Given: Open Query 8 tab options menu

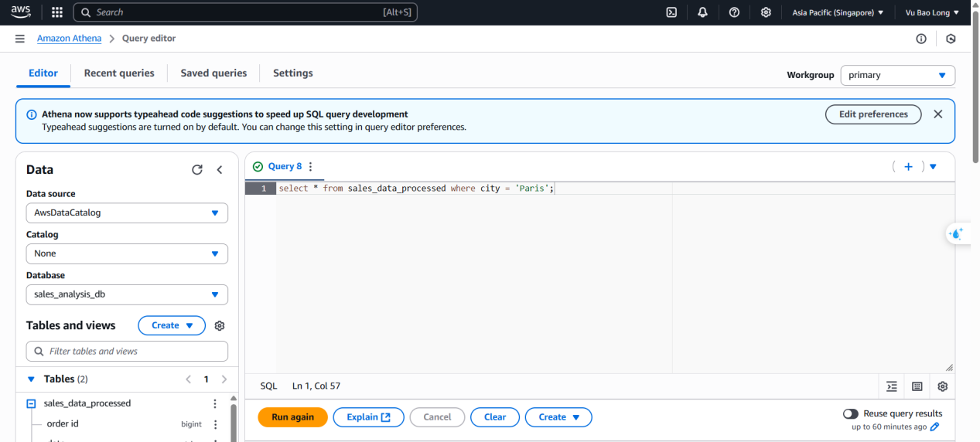Looking at the screenshot, I should (311, 167).
